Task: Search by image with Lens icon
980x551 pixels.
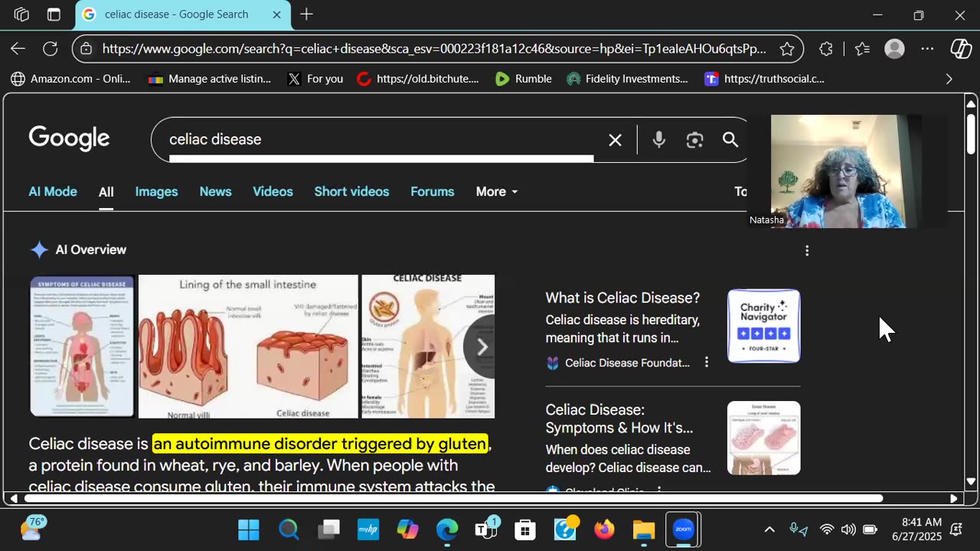Action: point(694,140)
